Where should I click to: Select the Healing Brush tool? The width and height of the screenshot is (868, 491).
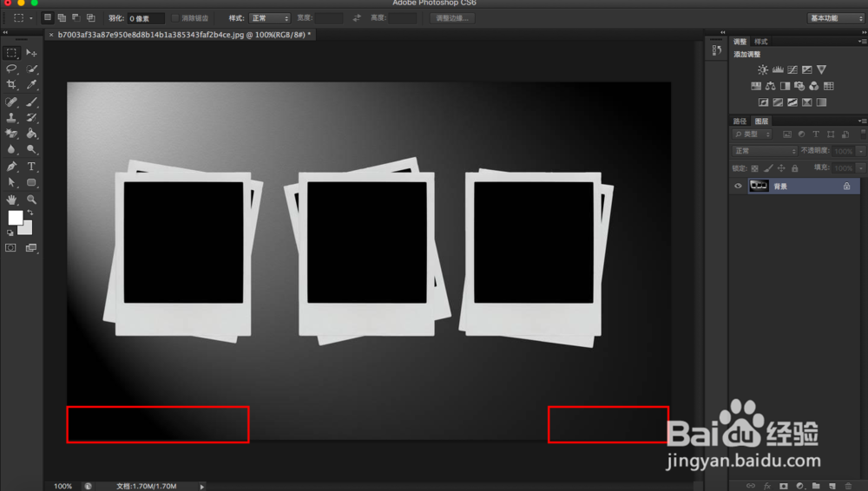click(11, 101)
